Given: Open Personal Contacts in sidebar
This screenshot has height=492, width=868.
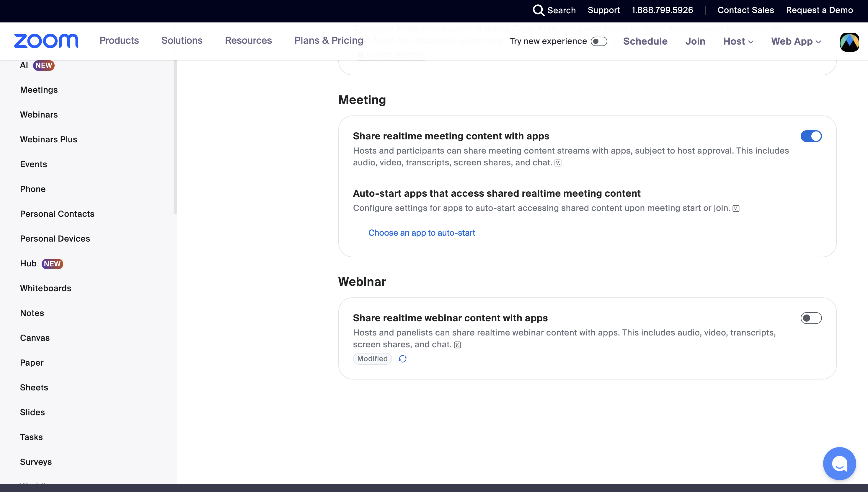Looking at the screenshot, I should 57,214.
